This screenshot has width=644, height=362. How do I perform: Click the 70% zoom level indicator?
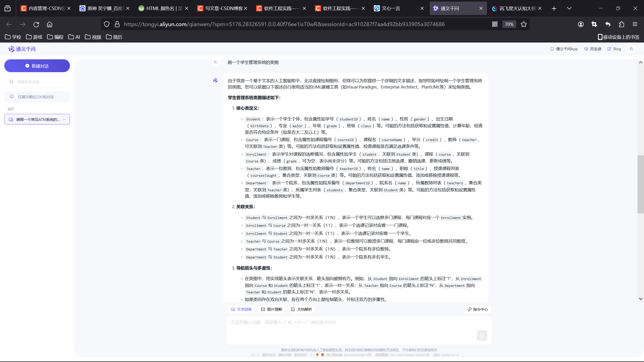tap(509, 24)
